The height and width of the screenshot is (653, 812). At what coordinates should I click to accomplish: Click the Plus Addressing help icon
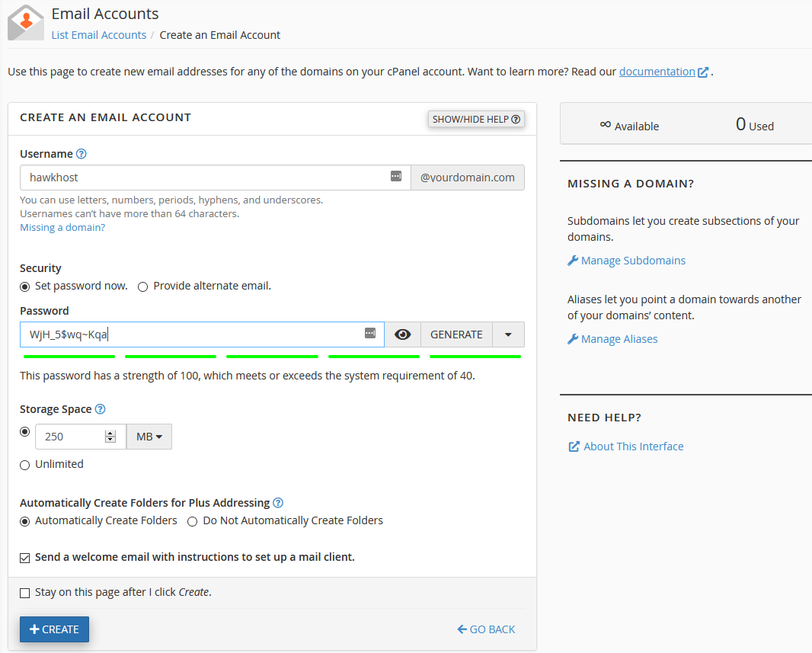click(278, 503)
